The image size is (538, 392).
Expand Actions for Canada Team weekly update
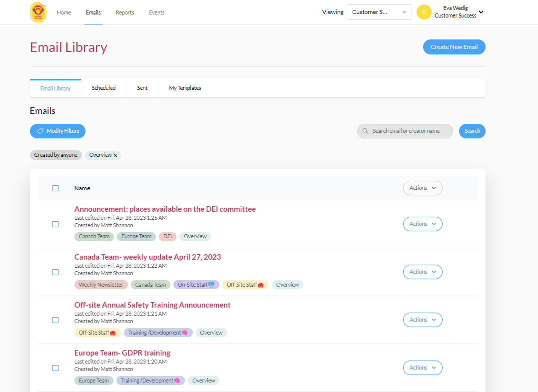(423, 272)
